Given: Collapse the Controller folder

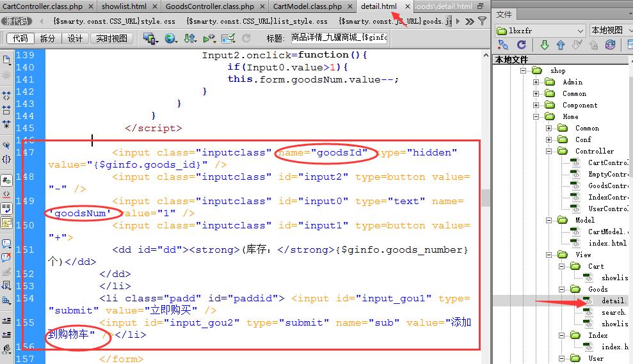Looking at the screenshot, I should click(549, 151).
